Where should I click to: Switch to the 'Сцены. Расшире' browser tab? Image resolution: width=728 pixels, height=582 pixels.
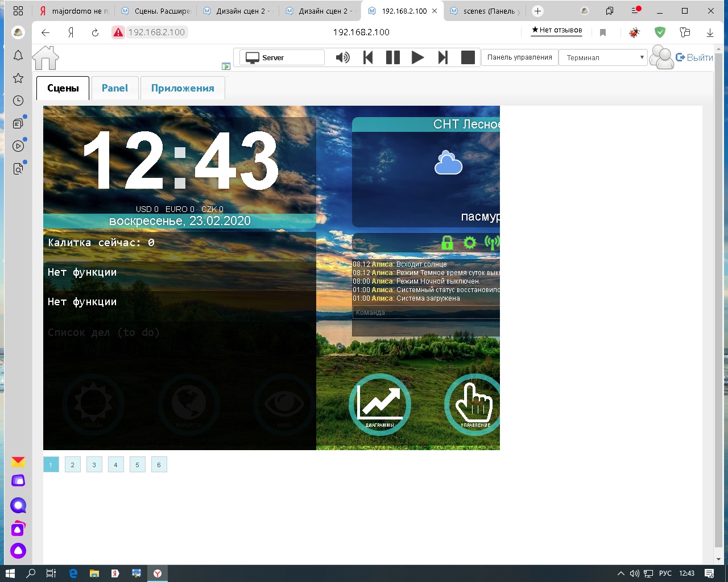[156, 11]
